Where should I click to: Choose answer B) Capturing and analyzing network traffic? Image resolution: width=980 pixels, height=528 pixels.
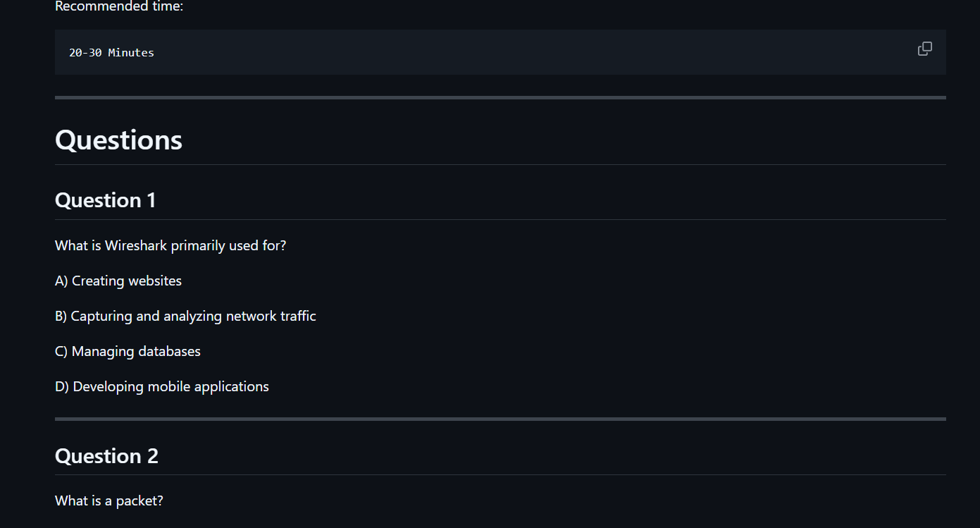185,317
